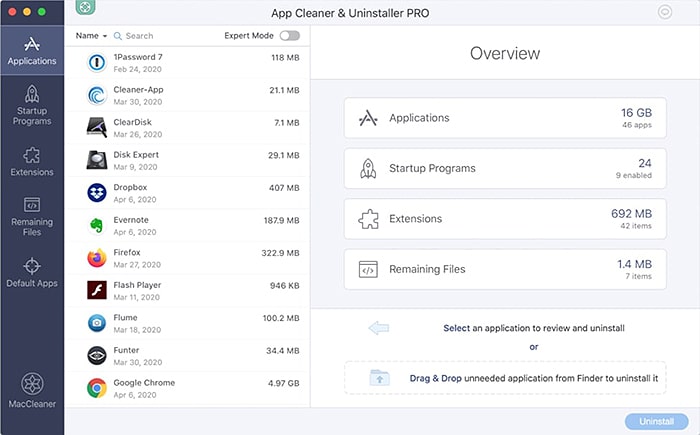This screenshot has height=435, width=700.
Task: Click the Drag & Drop area
Action: (x=505, y=378)
